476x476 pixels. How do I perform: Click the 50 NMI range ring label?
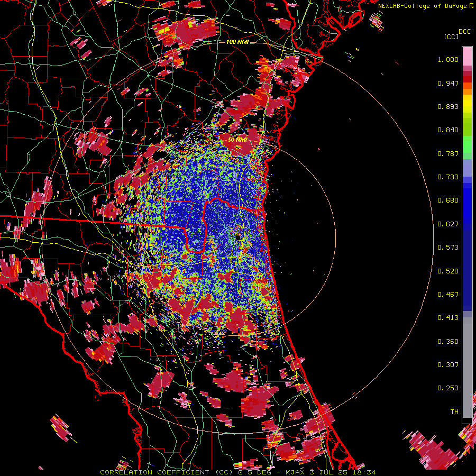pyautogui.click(x=237, y=140)
